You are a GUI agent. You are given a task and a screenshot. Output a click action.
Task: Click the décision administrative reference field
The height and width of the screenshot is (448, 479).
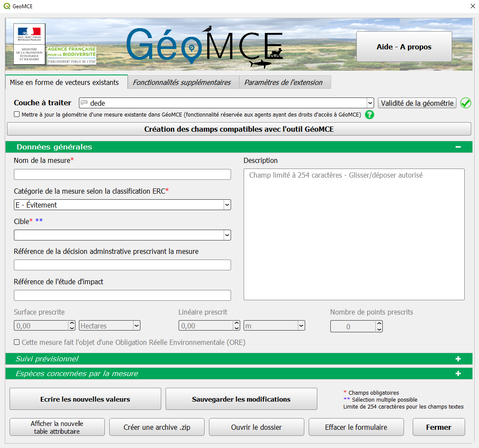coord(122,265)
